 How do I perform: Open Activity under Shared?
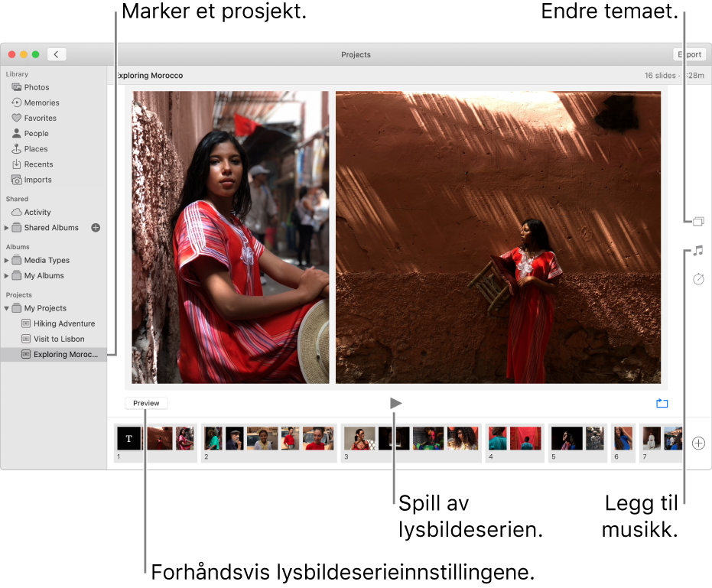coord(37,212)
